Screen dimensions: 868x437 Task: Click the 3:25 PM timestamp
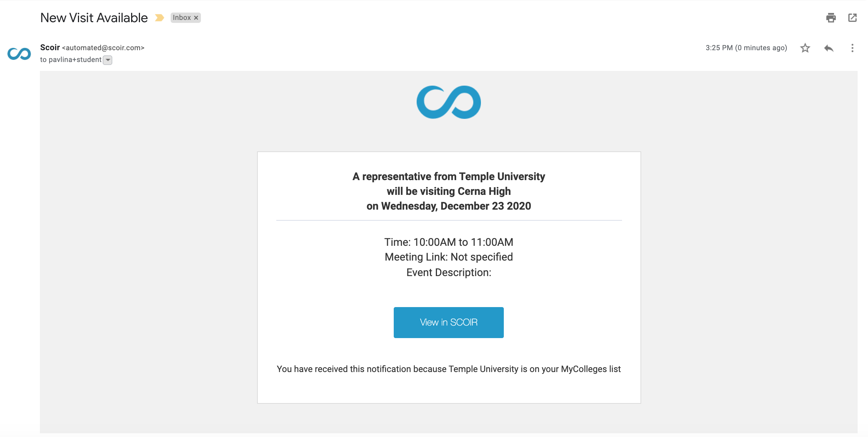click(746, 48)
